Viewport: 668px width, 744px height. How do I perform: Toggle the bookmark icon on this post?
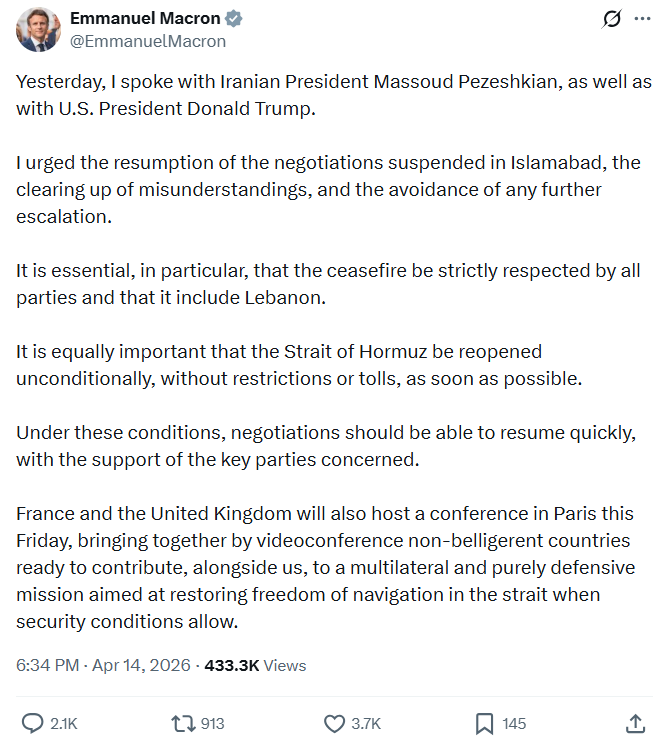[484, 723]
